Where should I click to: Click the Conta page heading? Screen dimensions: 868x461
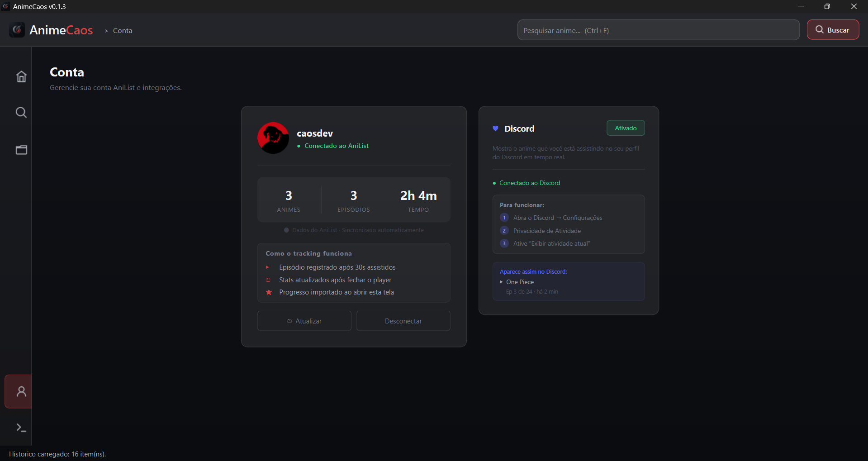67,72
